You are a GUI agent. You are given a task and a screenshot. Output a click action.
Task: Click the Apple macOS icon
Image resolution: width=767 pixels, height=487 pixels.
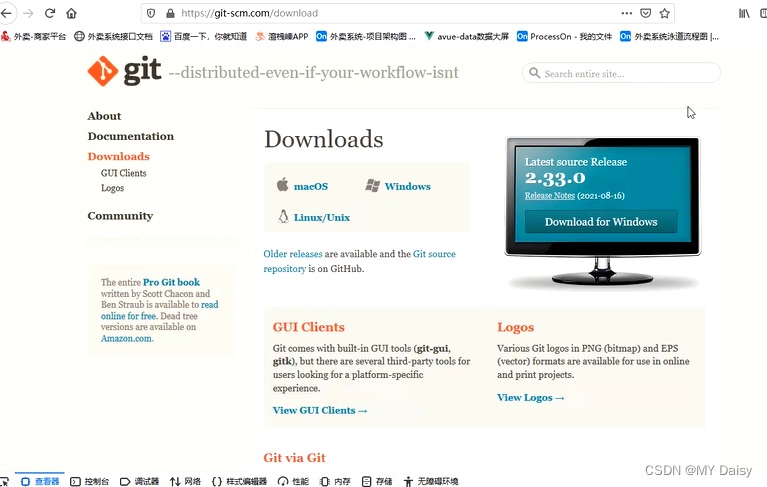click(282, 185)
